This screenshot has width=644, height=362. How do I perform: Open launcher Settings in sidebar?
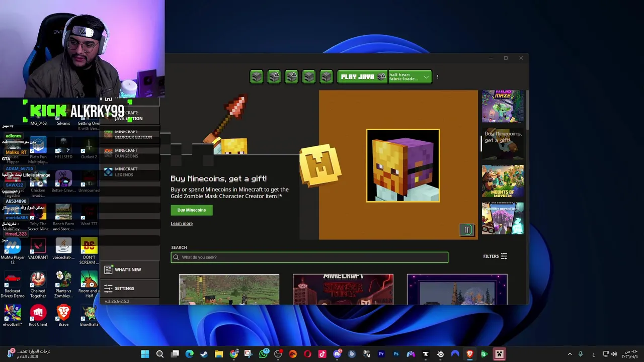130,288
